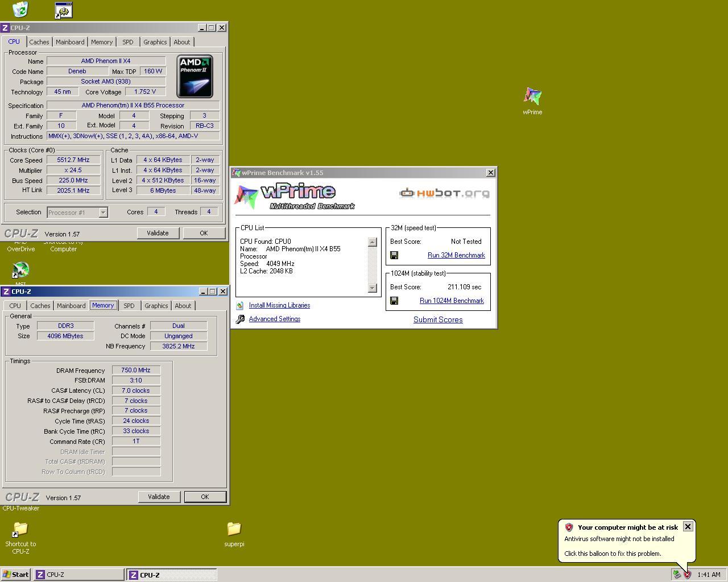Image resolution: width=728 pixels, height=582 pixels.
Task: Select CPU tab in lower CPU-Z window
Action: point(15,306)
